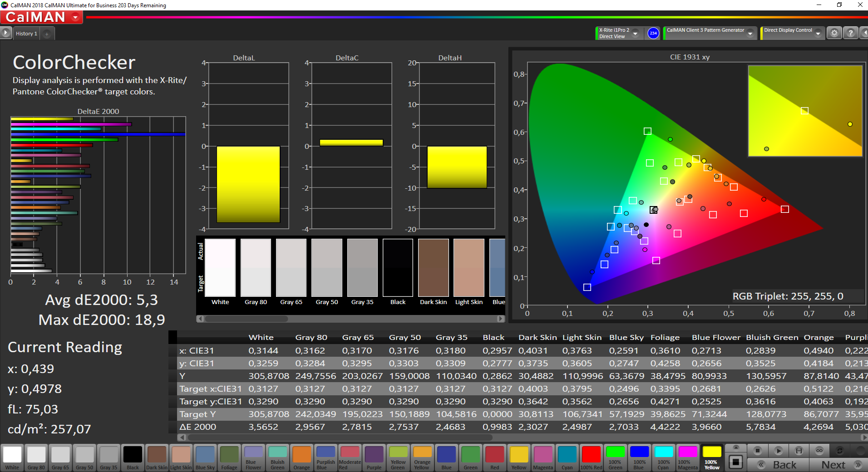Screen dimensions: 868x472
Task: Click the Gray 35 column header
Action: coord(451,337)
